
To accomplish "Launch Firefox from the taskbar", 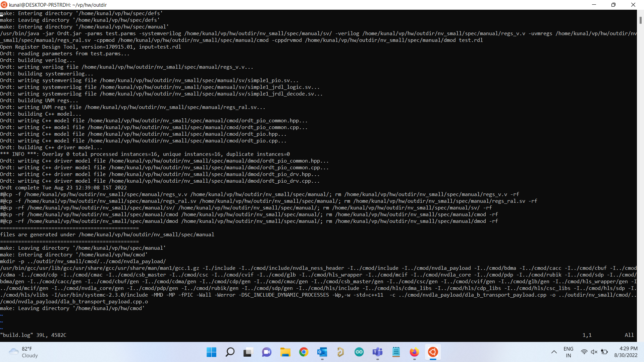I will tap(415, 352).
